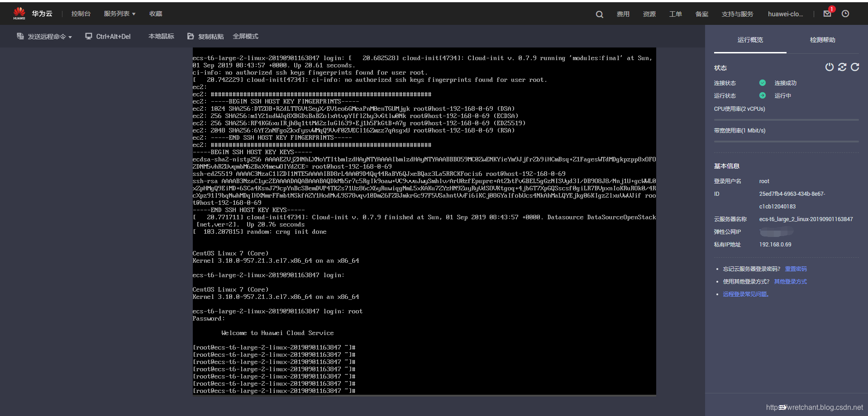Screen dimensions: 868x416
Task: Click the monitor icon beside Ctrl+Alt+Del
Action: 89,36
